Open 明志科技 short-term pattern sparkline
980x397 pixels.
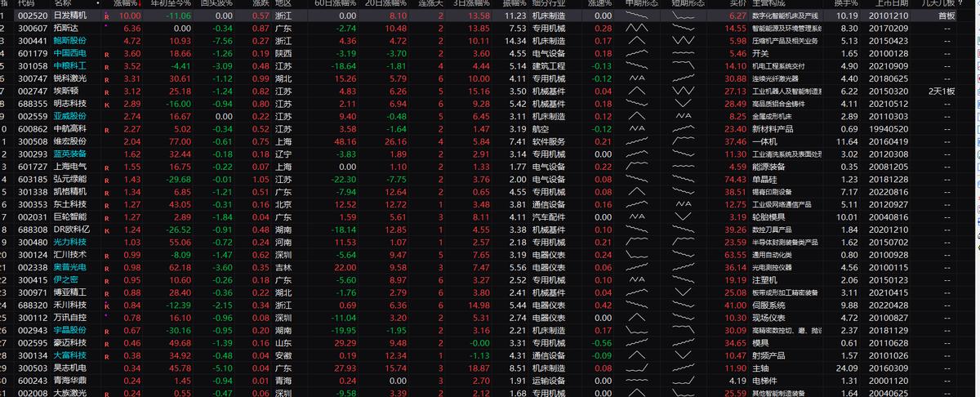tap(682, 104)
